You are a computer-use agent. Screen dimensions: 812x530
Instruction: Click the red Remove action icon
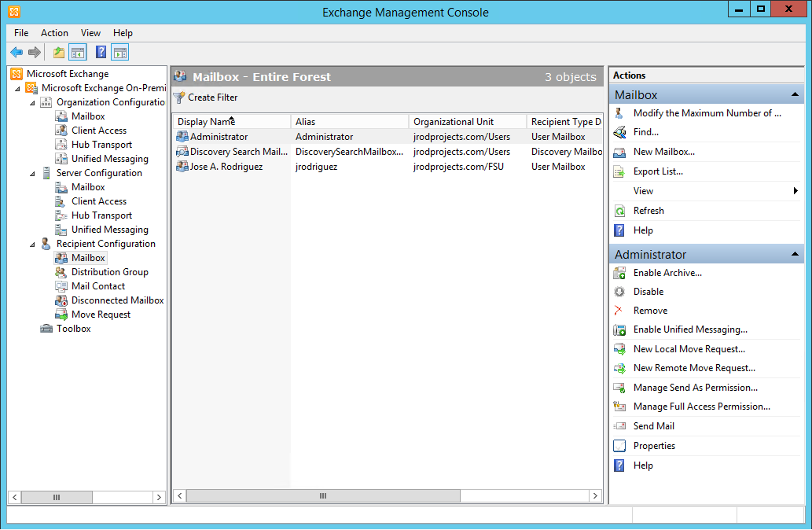619,311
